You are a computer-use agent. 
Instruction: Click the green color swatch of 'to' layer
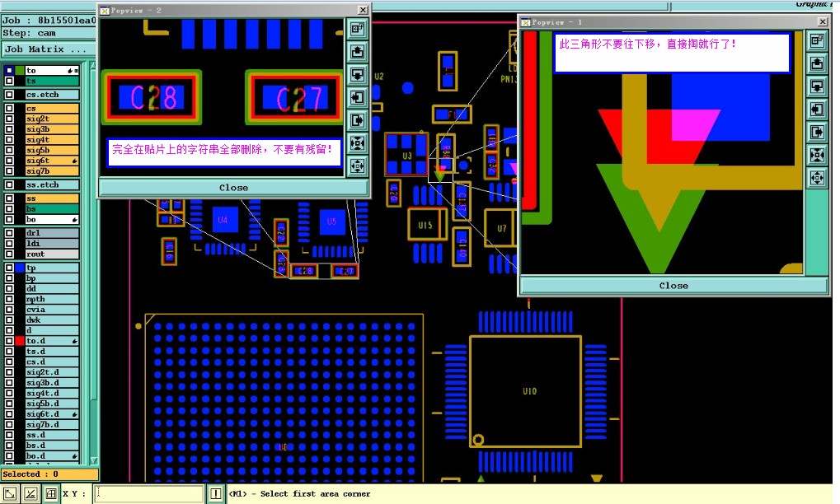click(20, 71)
